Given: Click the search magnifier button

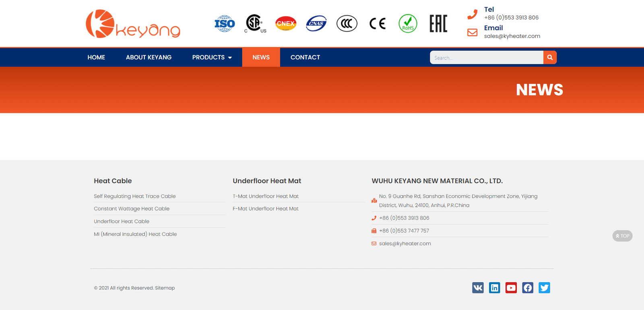Looking at the screenshot, I should coord(550,58).
